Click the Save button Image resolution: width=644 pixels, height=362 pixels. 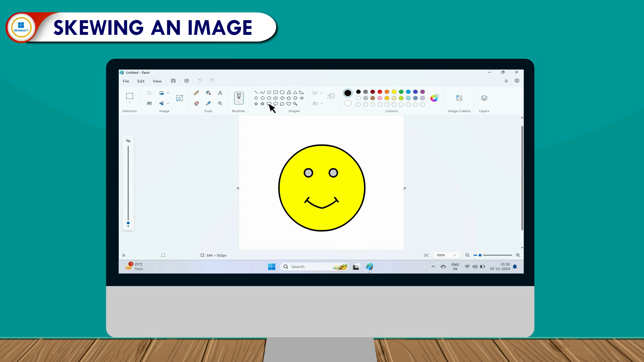[x=173, y=81]
